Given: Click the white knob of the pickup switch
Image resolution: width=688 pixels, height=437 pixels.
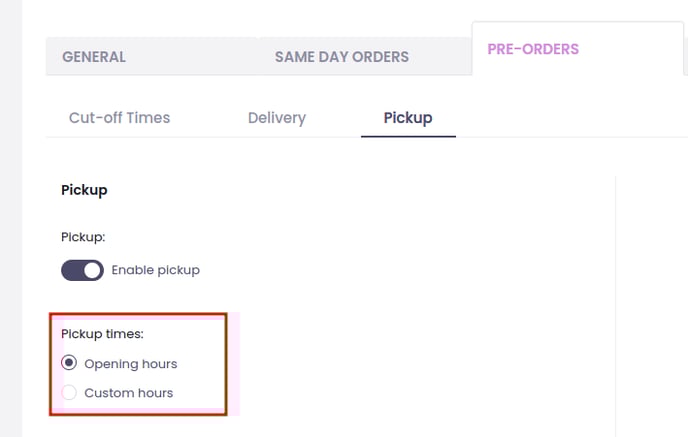Looking at the screenshot, I should coord(93,270).
